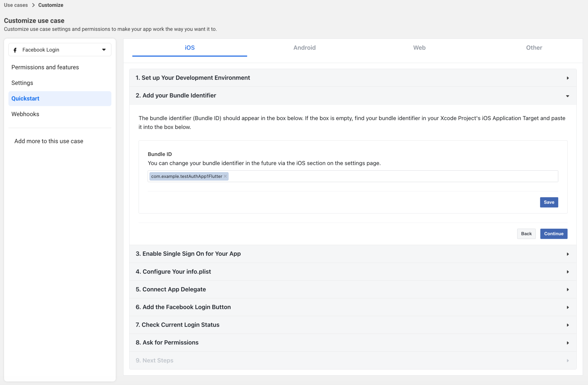Switch to the Other tab

[534, 48]
